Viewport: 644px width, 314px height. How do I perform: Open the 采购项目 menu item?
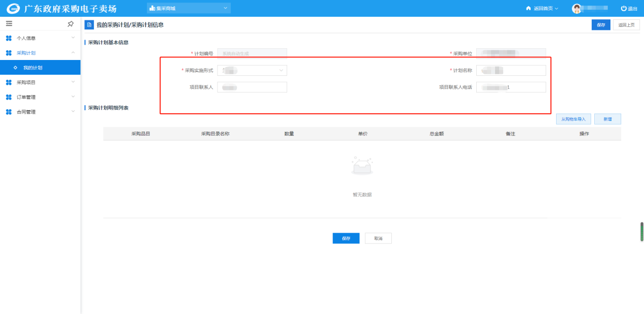40,82
